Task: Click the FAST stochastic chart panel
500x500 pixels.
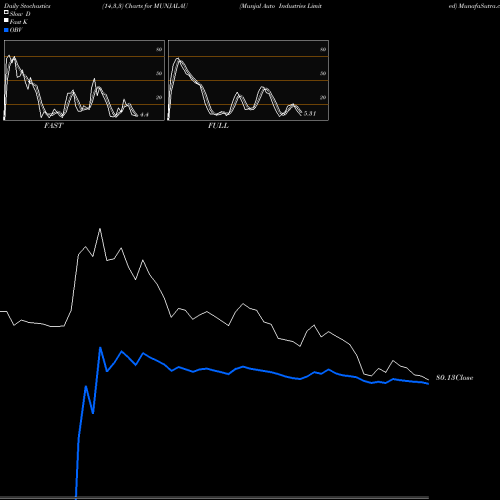Action: click(84, 80)
